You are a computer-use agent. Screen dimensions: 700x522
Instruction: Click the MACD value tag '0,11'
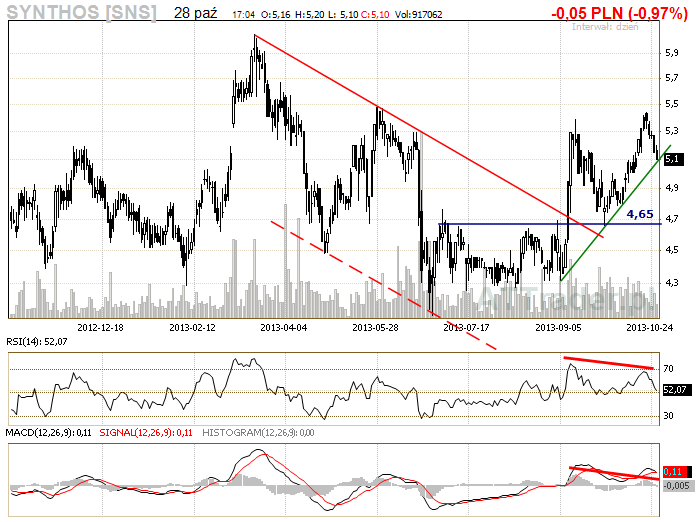click(677, 472)
